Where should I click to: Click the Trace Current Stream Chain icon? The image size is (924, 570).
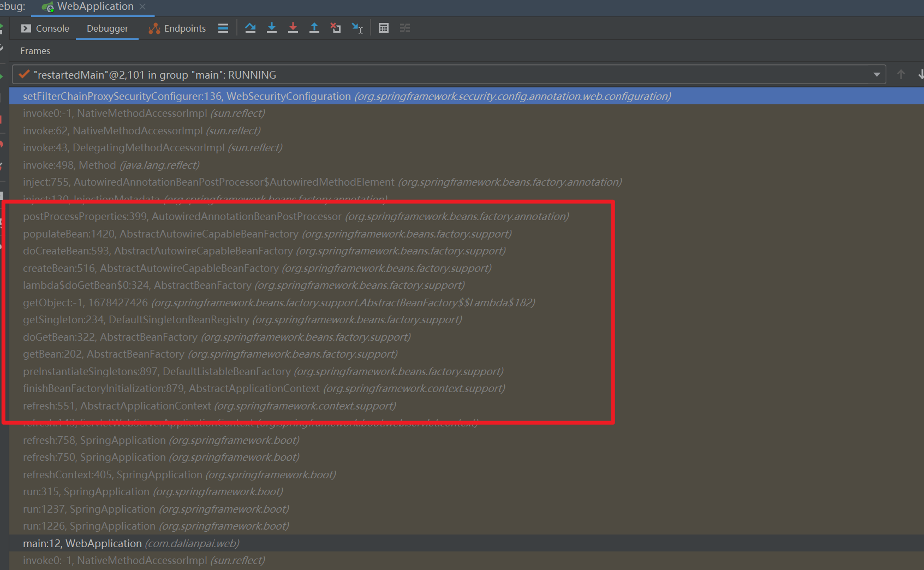tap(405, 28)
